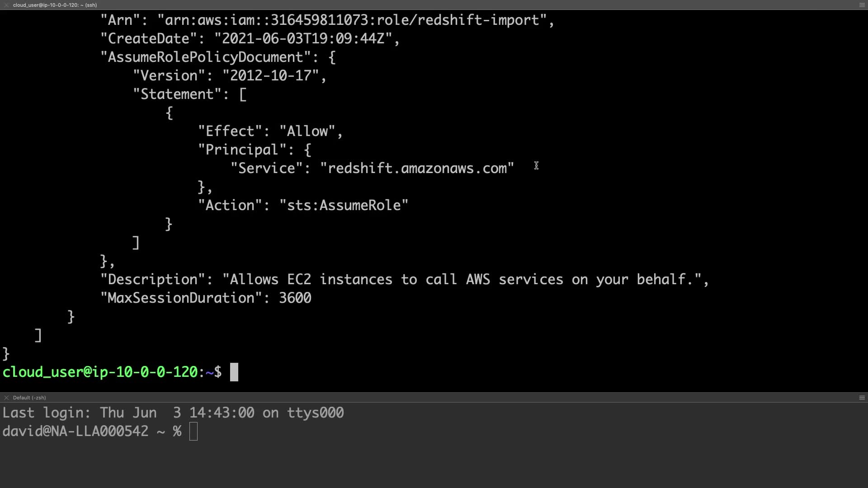The height and width of the screenshot is (488, 868).
Task: Click the redshift.amazonaws.com service value
Action: point(417,169)
